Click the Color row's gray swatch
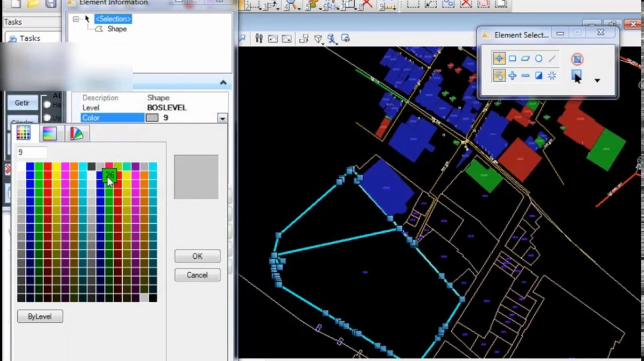The width and height of the screenshot is (644, 361). coord(152,118)
